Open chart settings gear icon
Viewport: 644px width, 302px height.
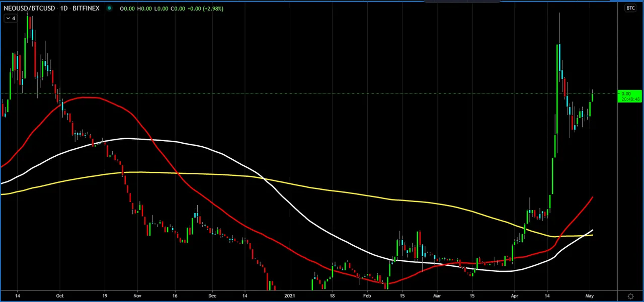pyautogui.click(x=630, y=296)
